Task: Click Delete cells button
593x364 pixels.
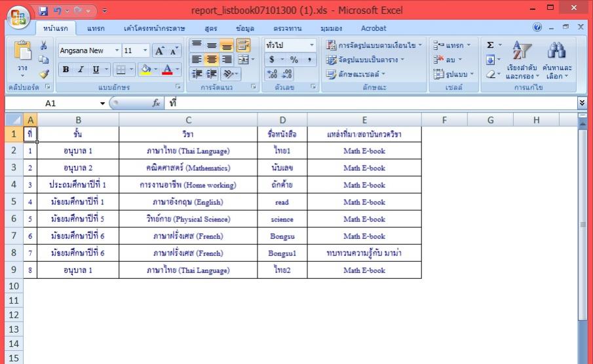Action: (x=448, y=60)
